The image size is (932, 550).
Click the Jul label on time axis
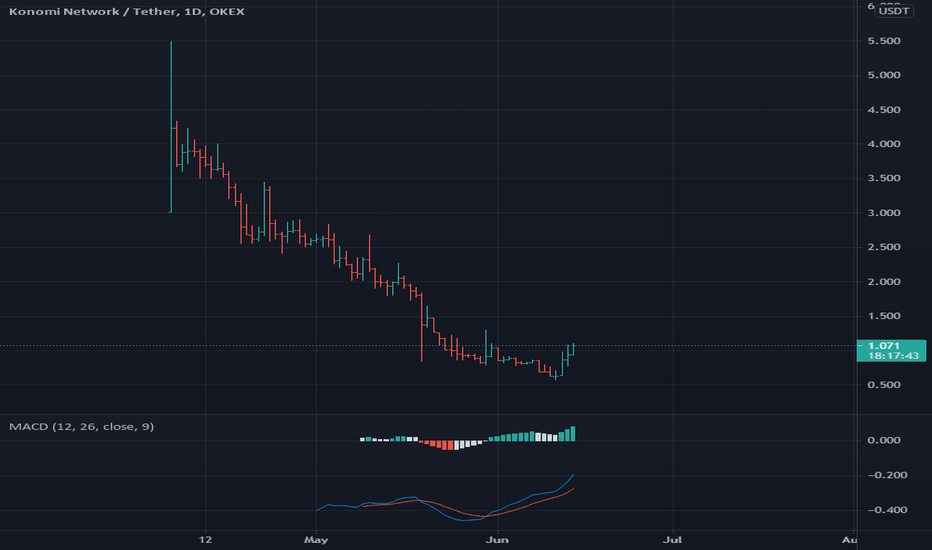point(672,540)
